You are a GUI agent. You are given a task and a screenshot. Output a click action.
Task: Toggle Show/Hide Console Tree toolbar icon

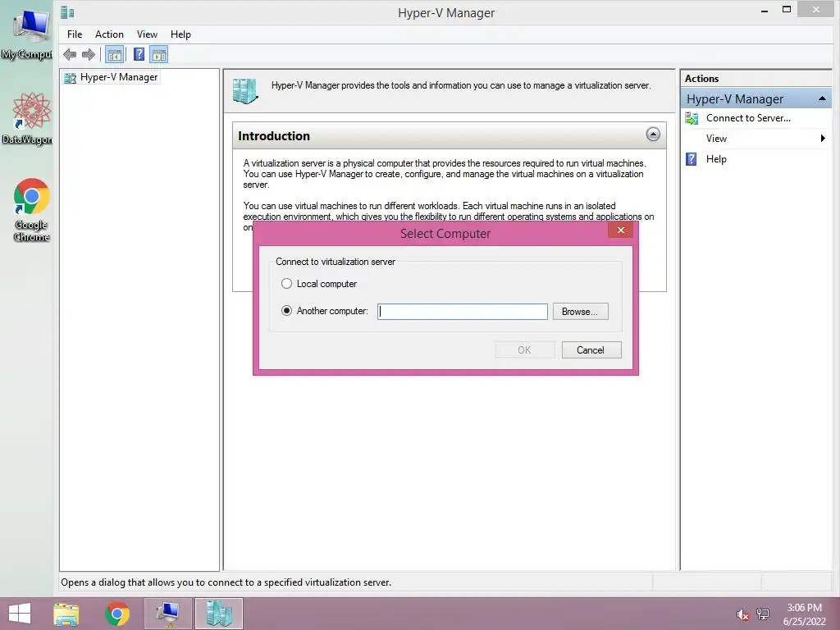(x=115, y=55)
